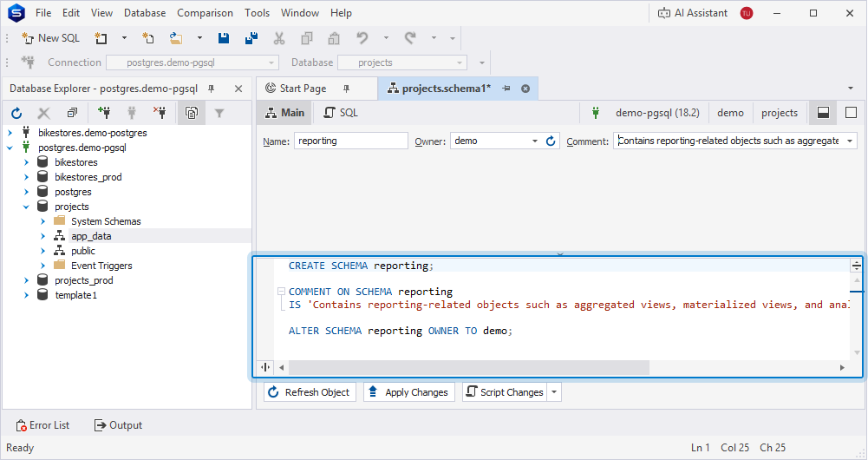Expand the System Schemas folder

click(42, 221)
